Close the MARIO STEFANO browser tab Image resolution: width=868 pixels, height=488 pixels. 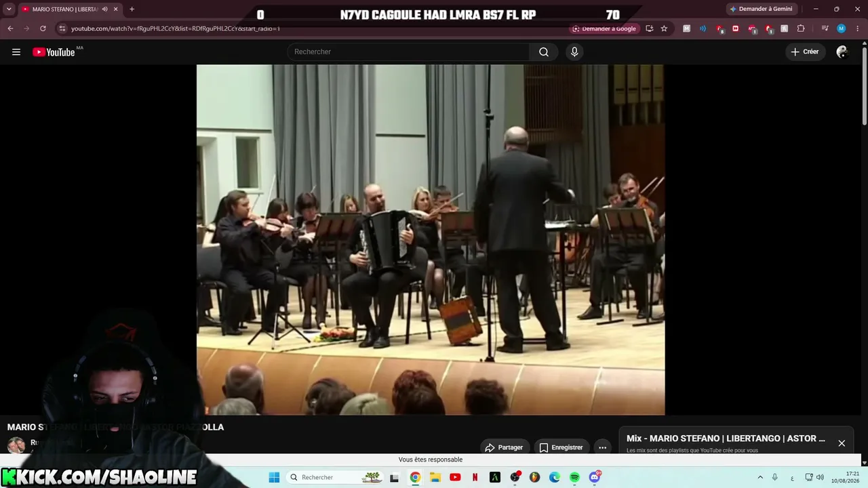(115, 9)
